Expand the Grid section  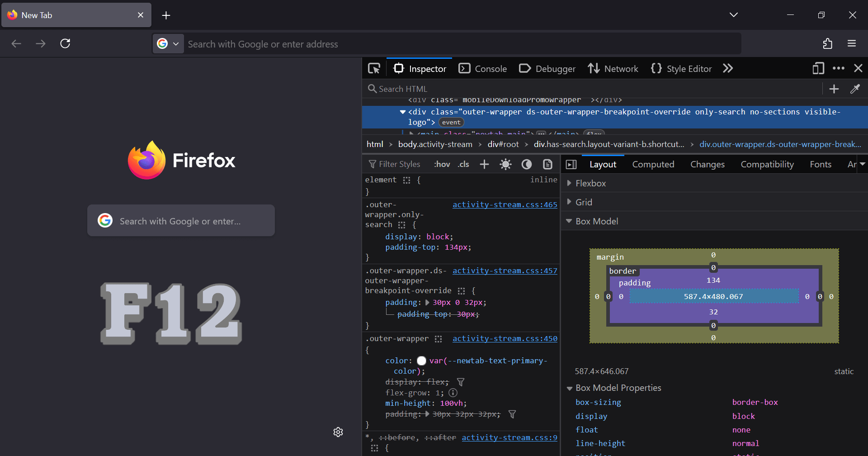714,202
